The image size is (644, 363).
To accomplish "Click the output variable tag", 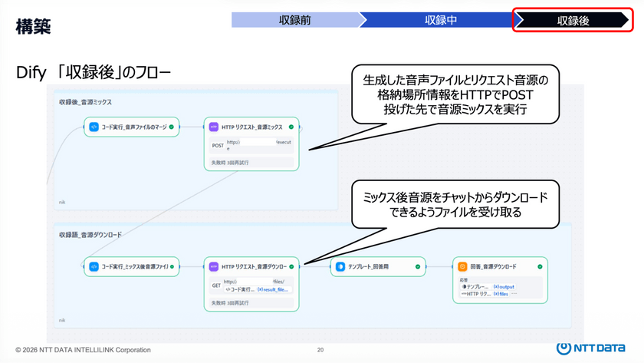I will pyautogui.click(x=504, y=286).
